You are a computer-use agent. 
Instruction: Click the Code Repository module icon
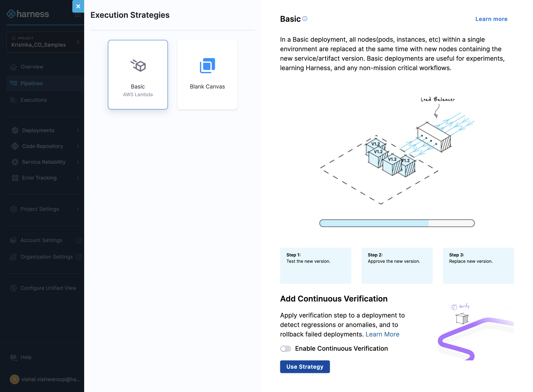(x=15, y=146)
